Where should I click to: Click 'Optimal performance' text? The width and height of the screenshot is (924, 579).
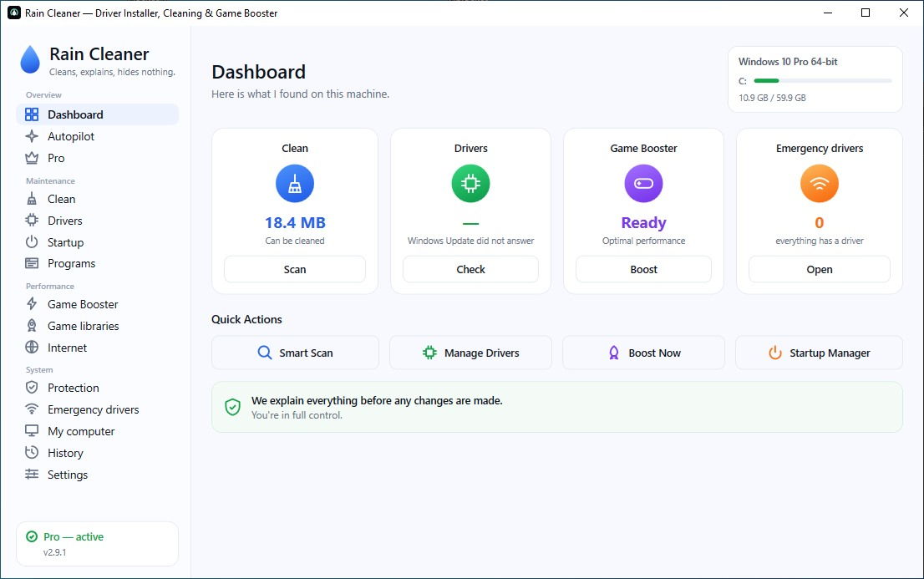(643, 241)
